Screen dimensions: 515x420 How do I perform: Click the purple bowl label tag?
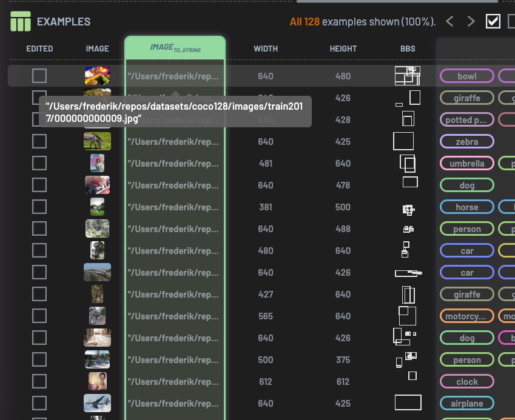pos(466,76)
